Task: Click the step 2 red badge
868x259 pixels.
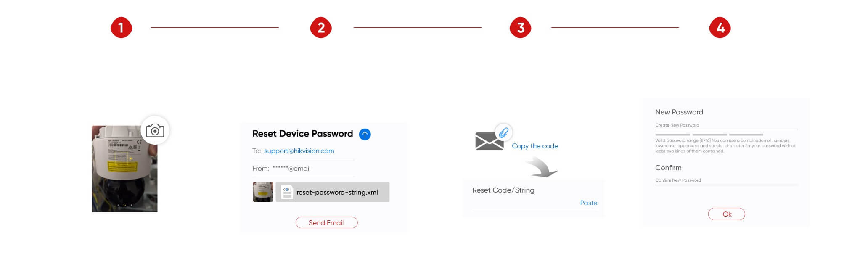Action: (321, 28)
